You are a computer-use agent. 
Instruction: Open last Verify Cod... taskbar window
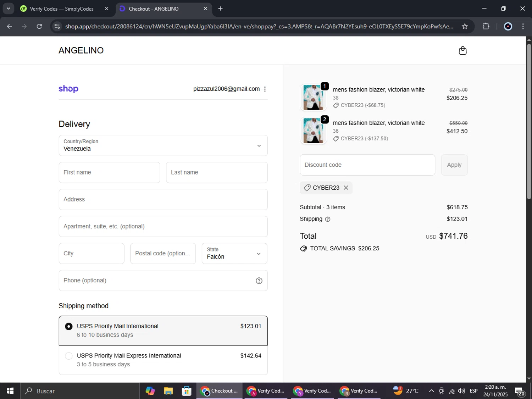point(359,391)
